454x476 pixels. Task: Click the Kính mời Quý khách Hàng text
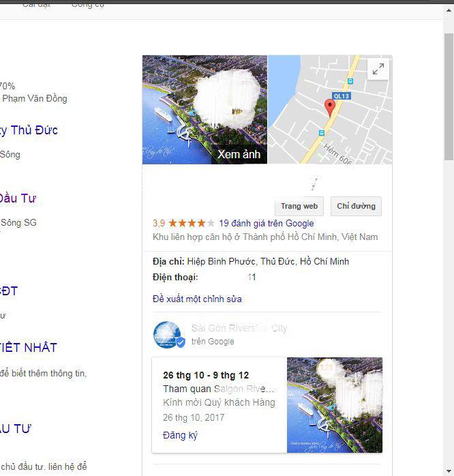point(219,402)
